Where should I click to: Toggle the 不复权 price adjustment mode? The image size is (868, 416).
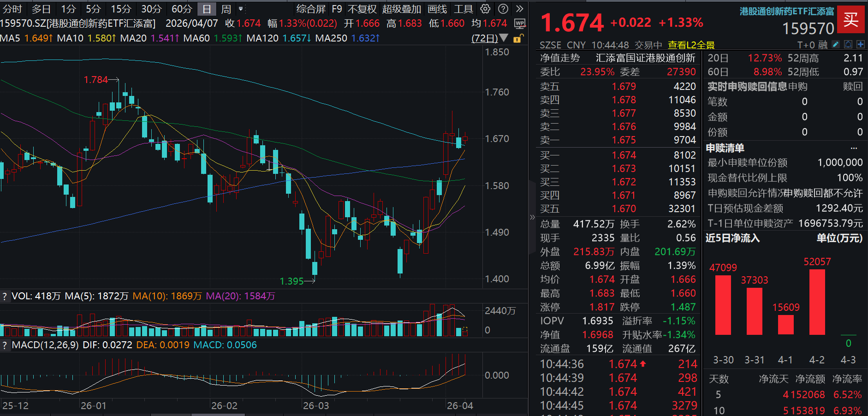(x=362, y=9)
